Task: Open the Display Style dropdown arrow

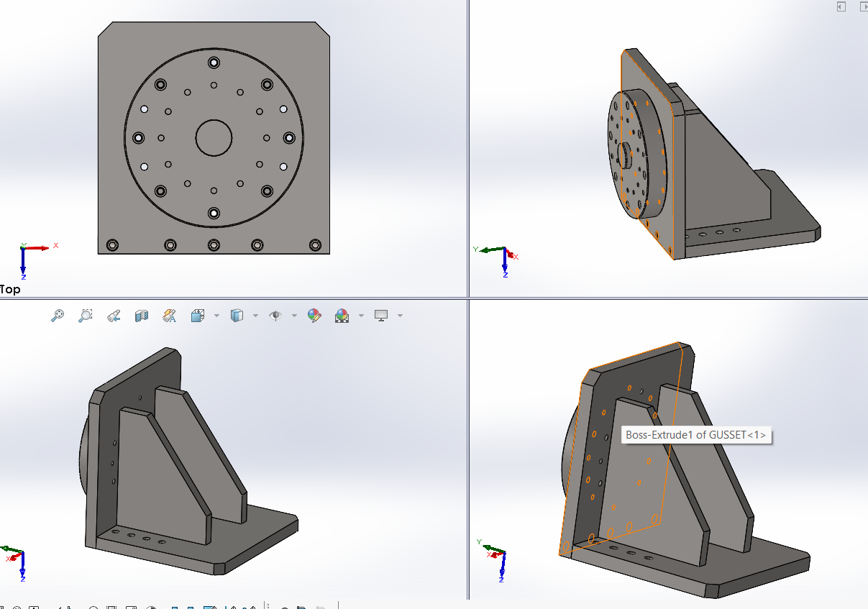Action: (x=255, y=315)
